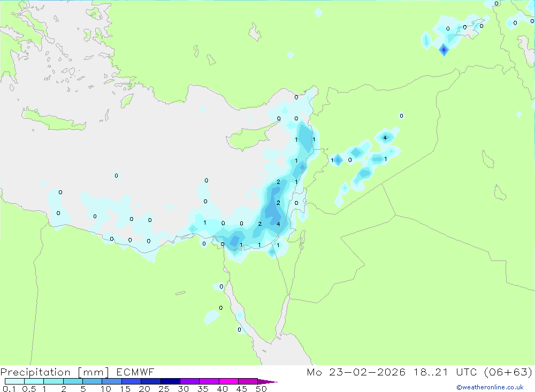Screen dimensions: 535x392
Task: Click the '[mm]' unit label
Action: (94, 372)
